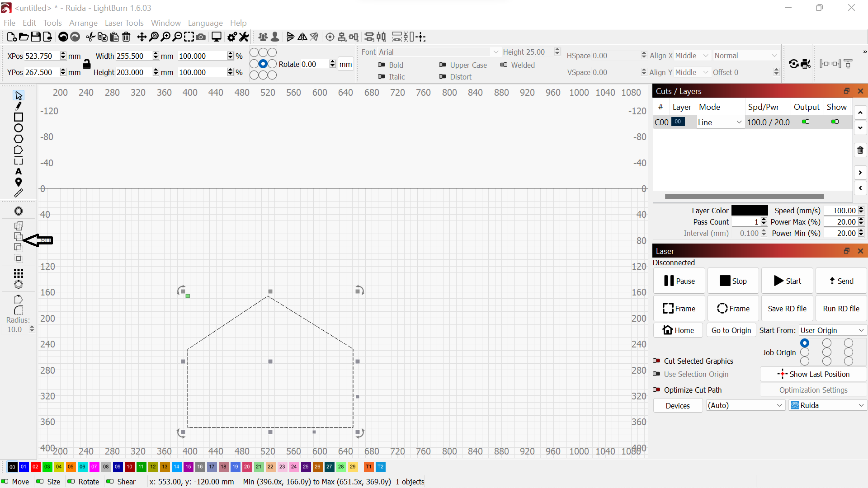Open the Grid Array tool
Screen dimensions: 868x488
(x=18, y=273)
